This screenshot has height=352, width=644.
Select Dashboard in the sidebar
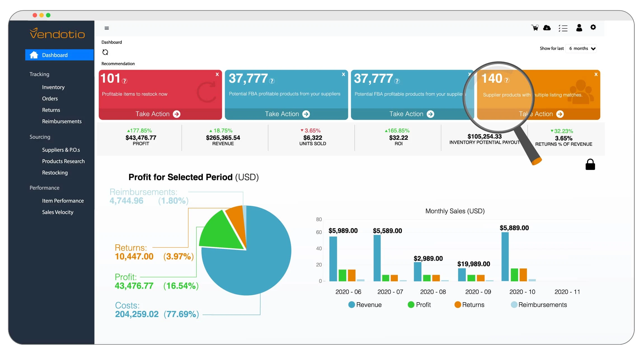coord(59,55)
